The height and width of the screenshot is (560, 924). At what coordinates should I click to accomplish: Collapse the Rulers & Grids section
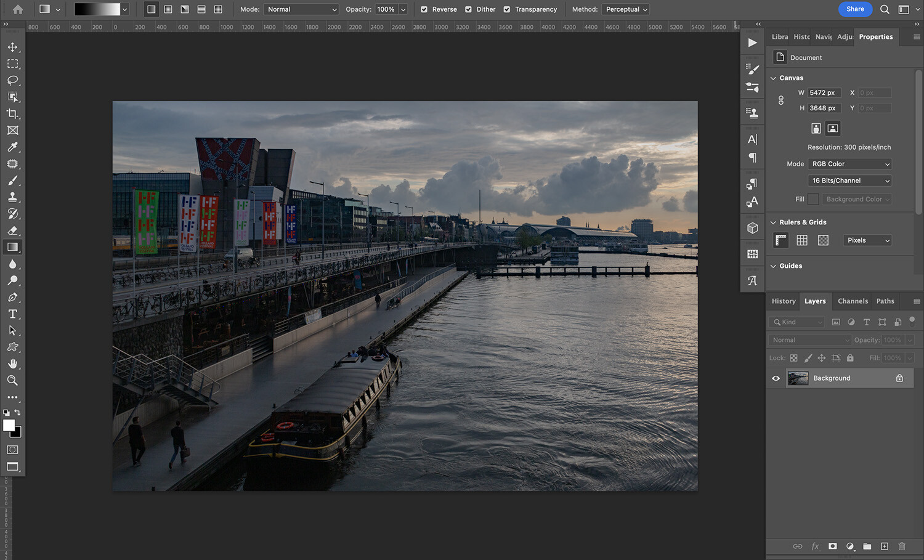tap(774, 222)
